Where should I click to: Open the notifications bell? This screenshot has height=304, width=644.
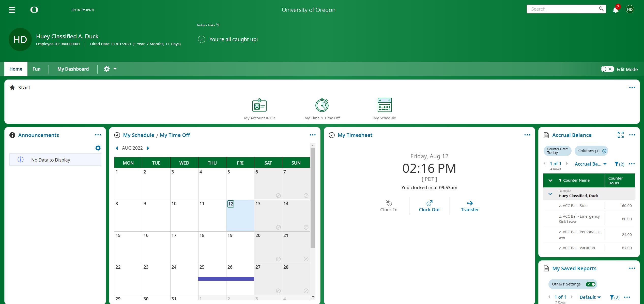pos(615,10)
